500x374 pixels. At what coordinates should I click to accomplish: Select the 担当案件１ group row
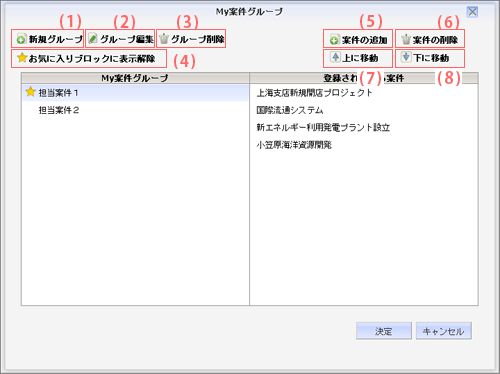click(135, 93)
